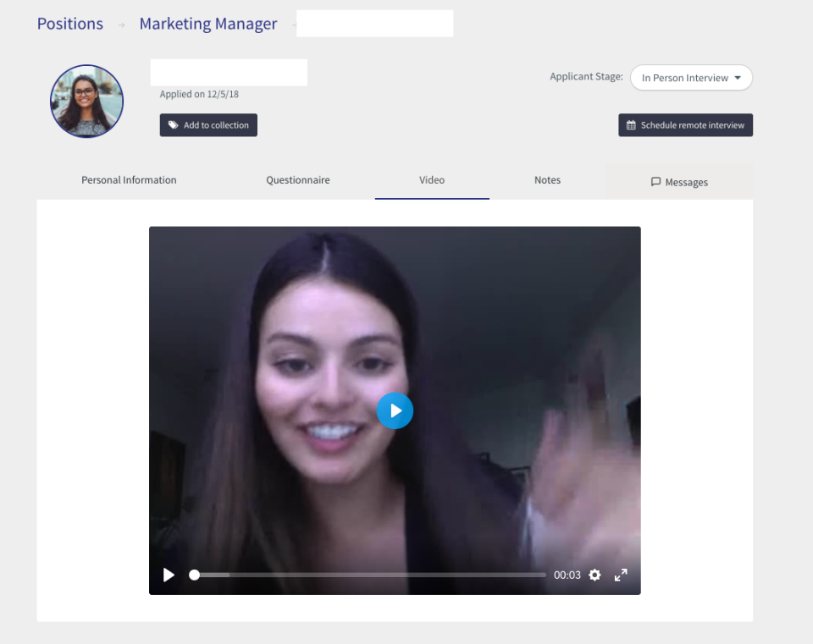The height and width of the screenshot is (644, 813).
Task: Click the caret arrow in Applicant Stage selector
Action: [x=738, y=78]
